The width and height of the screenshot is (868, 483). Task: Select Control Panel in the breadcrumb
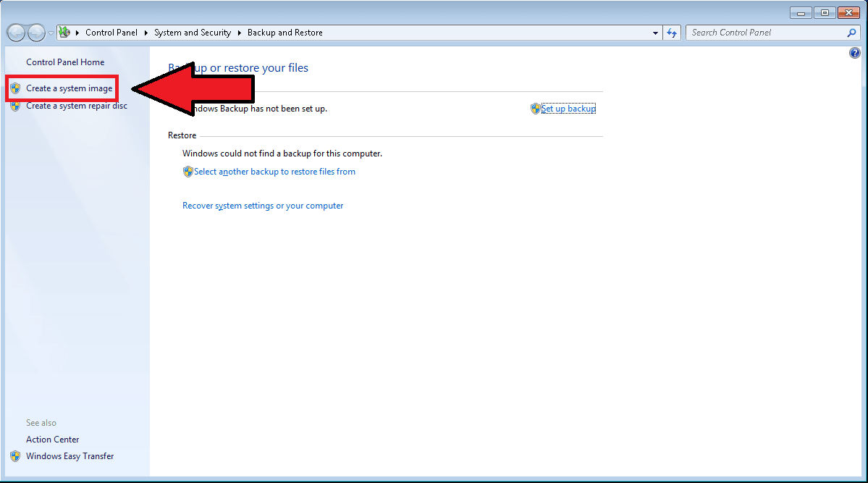click(111, 33)
